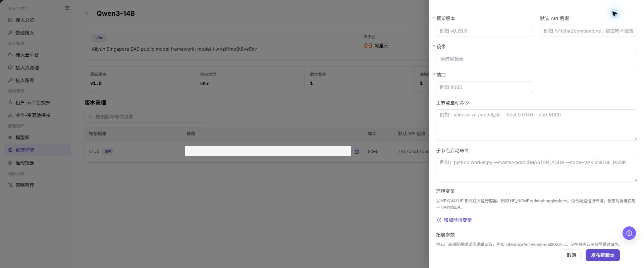Focus the 默认 API 后缀 input field
644x268 pixels.
[x=589, y=31]
